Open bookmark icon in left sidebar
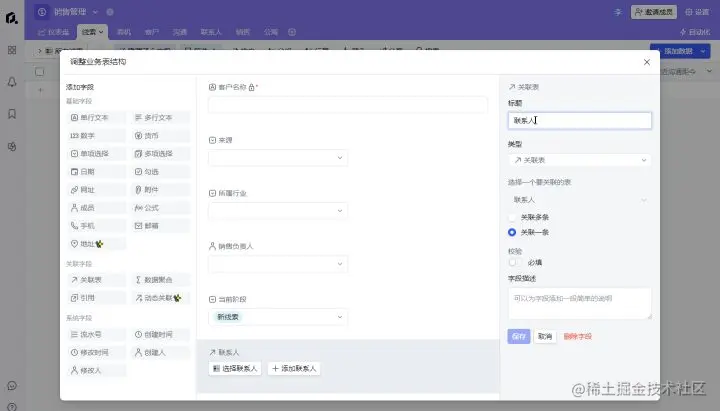Screen dimensions: 720x411 click(x=12, y=114)
